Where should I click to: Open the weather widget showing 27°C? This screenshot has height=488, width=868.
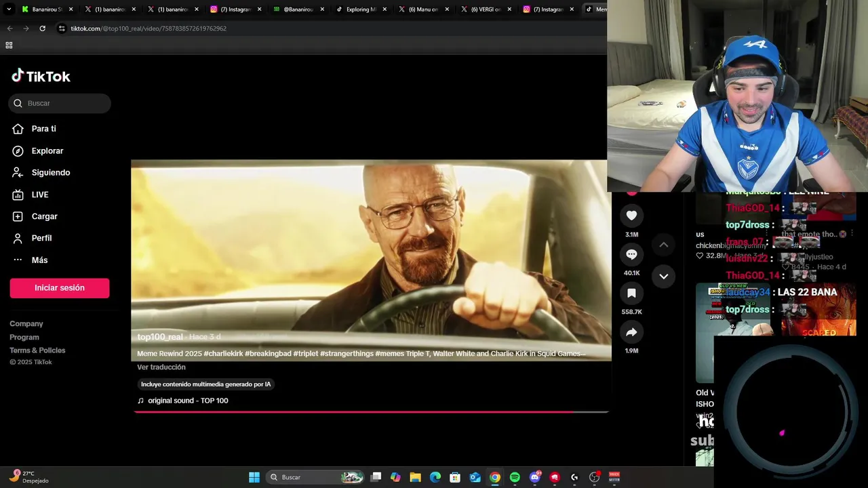(x=29, y=477)
